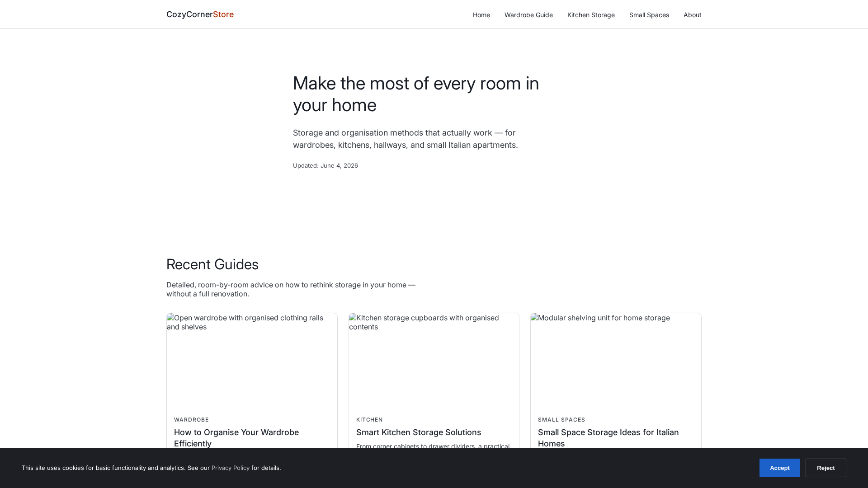
Task: Go to the Home nav item
Action: pos(481,15)
